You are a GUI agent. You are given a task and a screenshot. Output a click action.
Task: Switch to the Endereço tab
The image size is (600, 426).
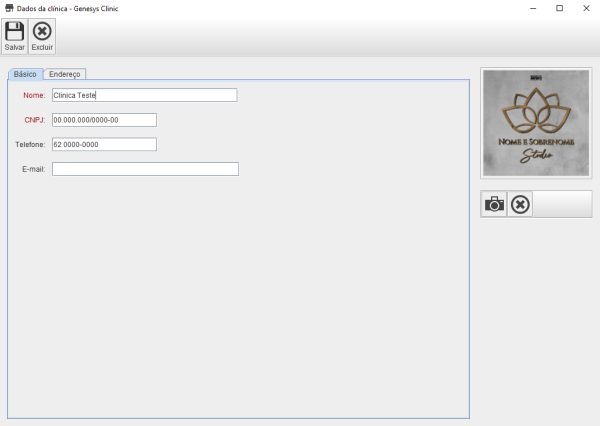65,74
